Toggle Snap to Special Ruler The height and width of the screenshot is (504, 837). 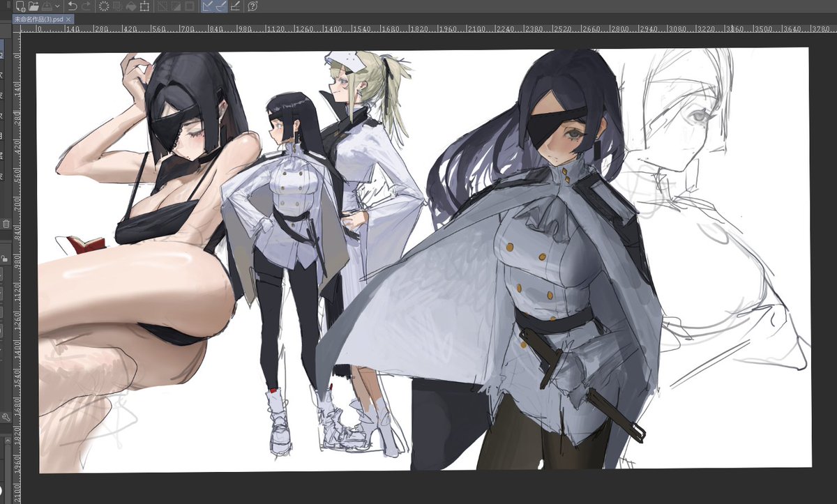coord(221,6)
